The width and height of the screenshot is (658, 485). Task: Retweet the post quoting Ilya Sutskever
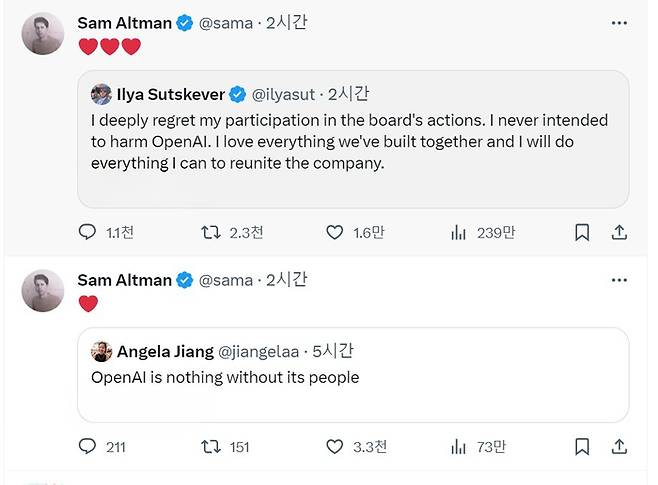(211, 232)
